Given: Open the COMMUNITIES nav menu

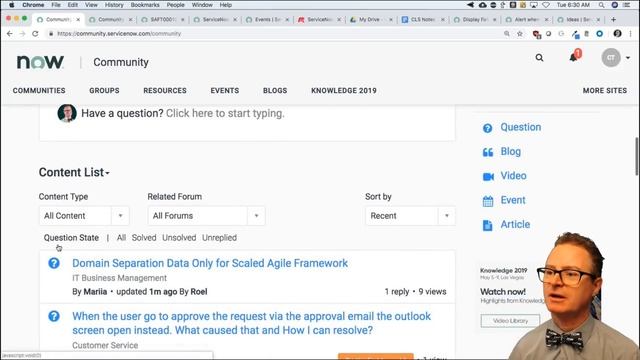Looking at the screenshot, I should [x=39, y=91].
